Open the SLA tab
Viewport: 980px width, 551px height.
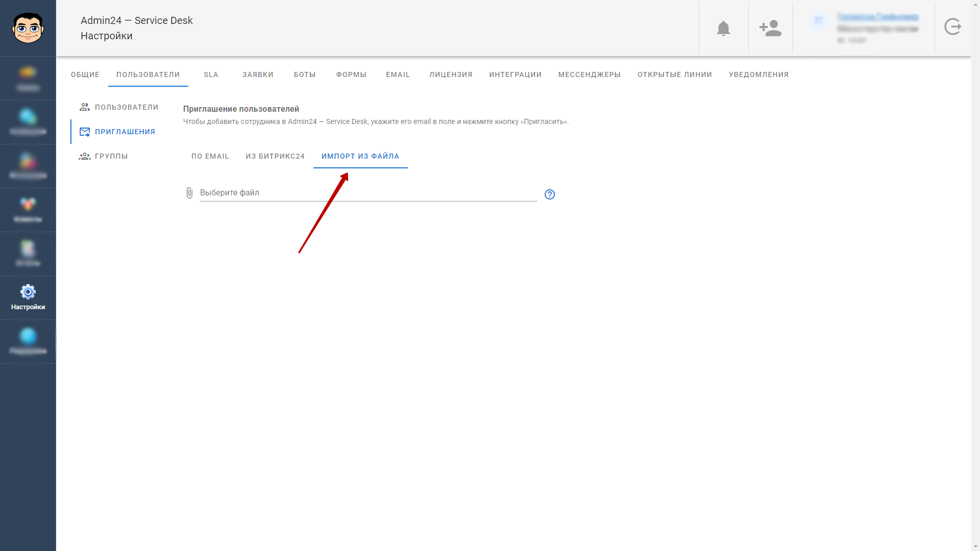click(211, 74)
